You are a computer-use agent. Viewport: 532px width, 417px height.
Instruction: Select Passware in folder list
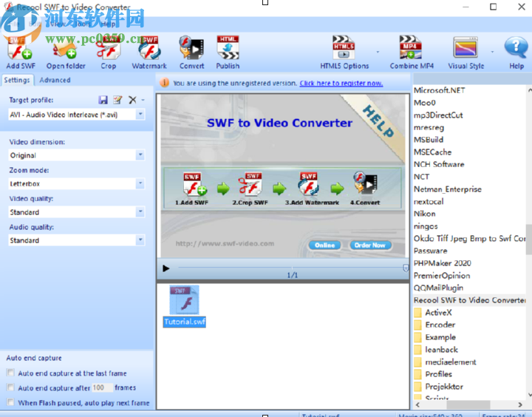click(x=430, y=251)
